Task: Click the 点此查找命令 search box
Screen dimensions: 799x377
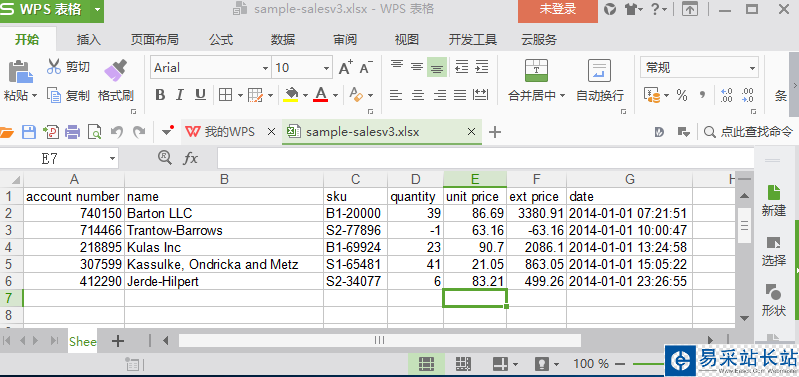Action: [748, 132]
